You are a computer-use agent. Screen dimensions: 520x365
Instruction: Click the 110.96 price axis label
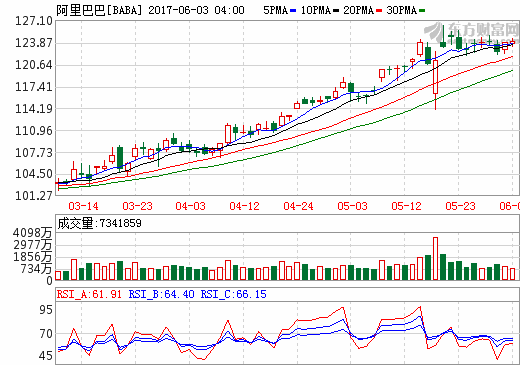[x=34, y=131]
